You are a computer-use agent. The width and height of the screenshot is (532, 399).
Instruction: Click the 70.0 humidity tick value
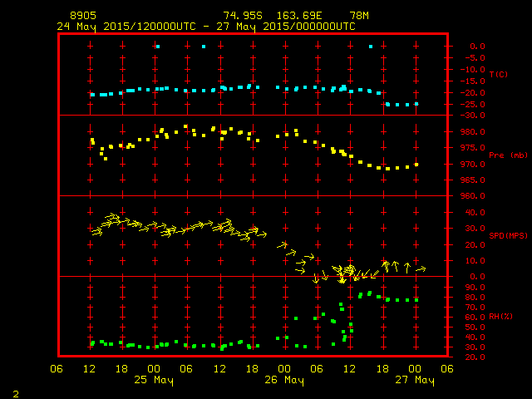475,308
